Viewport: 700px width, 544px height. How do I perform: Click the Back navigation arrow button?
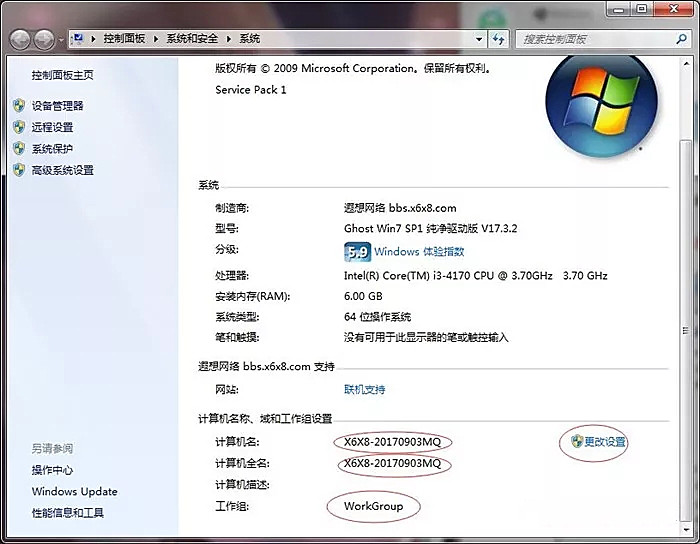click(20, 40)
